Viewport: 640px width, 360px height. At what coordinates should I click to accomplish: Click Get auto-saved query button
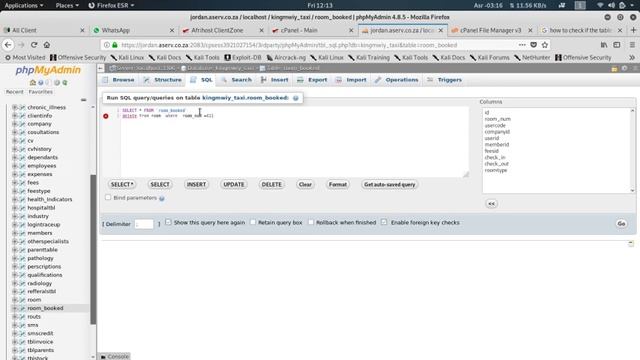point(390,184)
